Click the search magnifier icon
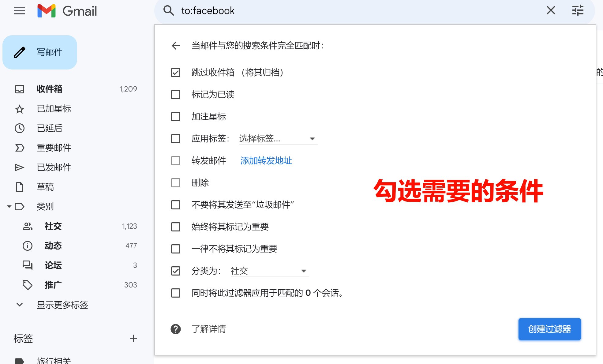Image resolution: width=603 pixels, height=364 pixels. 168,11
